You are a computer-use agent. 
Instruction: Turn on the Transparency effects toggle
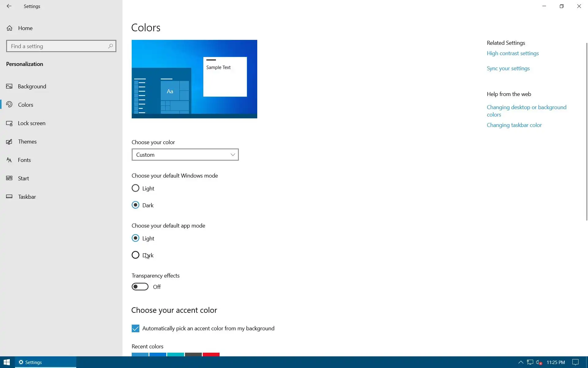(x=140, y=287)
